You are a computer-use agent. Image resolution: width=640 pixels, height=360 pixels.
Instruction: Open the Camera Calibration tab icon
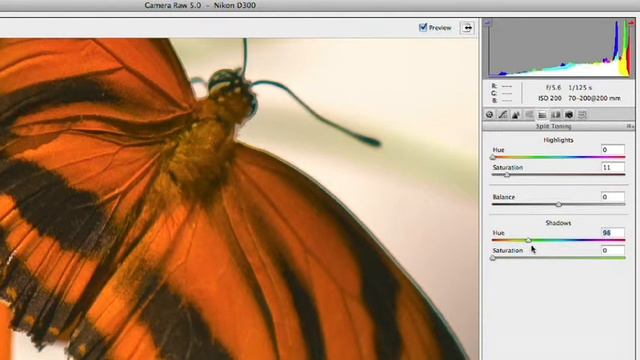click(569, 115)
